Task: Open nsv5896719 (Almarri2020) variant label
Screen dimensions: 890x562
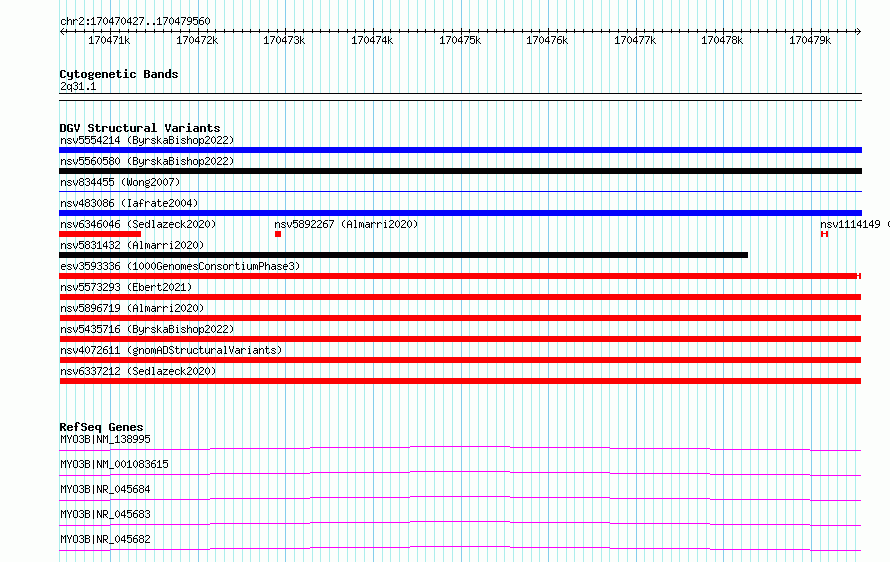Action: (132, 308)
